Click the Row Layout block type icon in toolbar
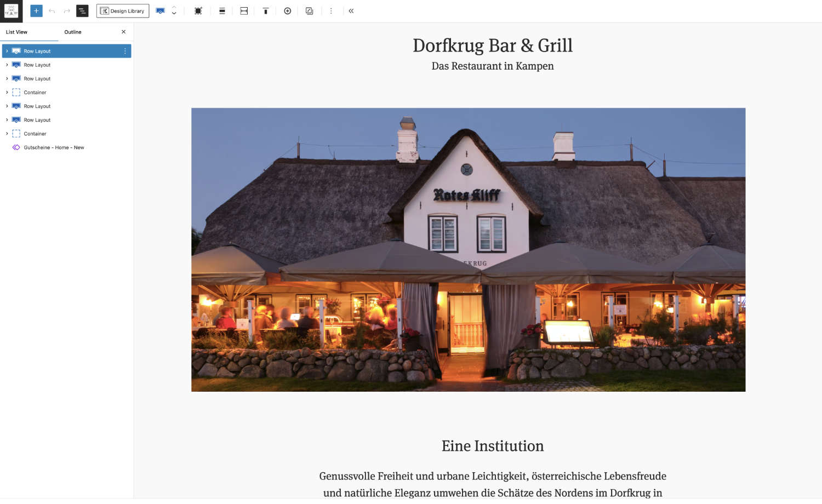 [x=161, y=11]
